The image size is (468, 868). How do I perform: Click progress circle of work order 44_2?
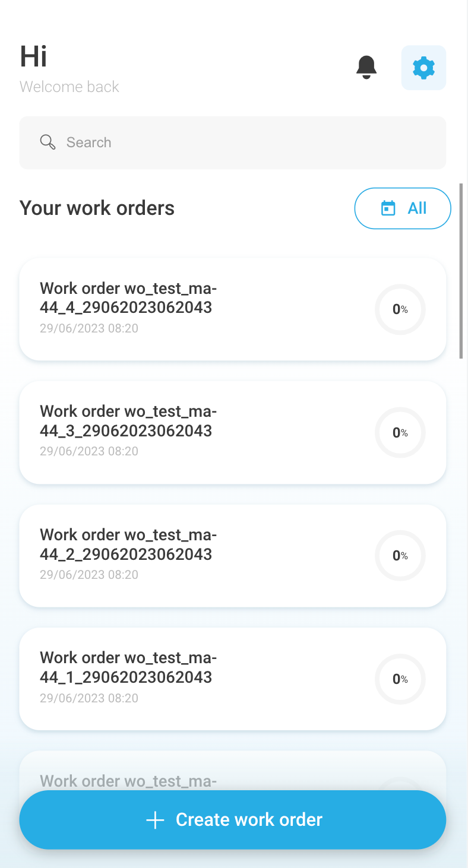point(400,556)
